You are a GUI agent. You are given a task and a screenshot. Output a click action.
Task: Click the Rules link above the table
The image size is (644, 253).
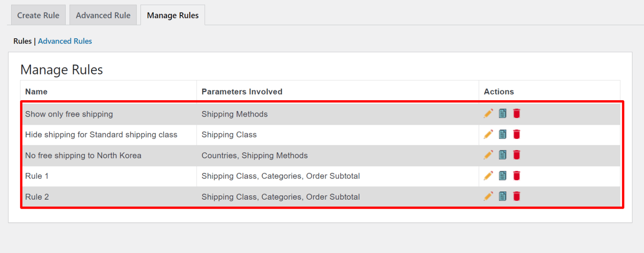22,41
